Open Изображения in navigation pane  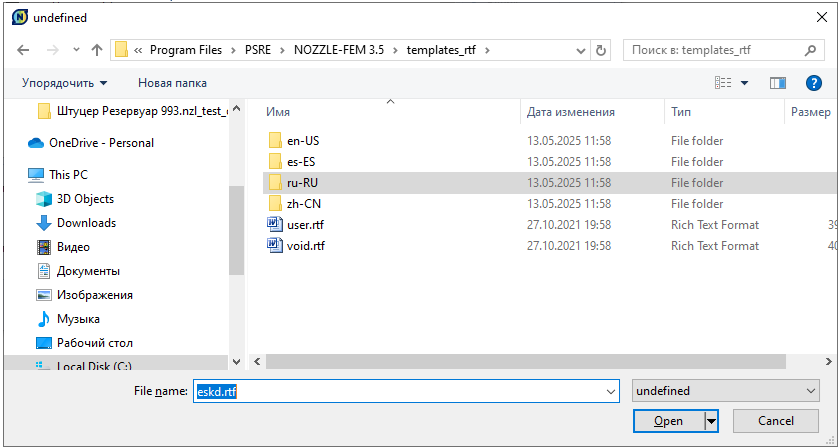(85, 295)
